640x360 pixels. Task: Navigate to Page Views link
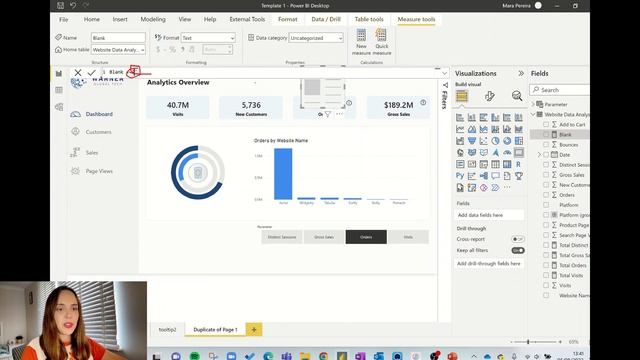coord(99,171)
